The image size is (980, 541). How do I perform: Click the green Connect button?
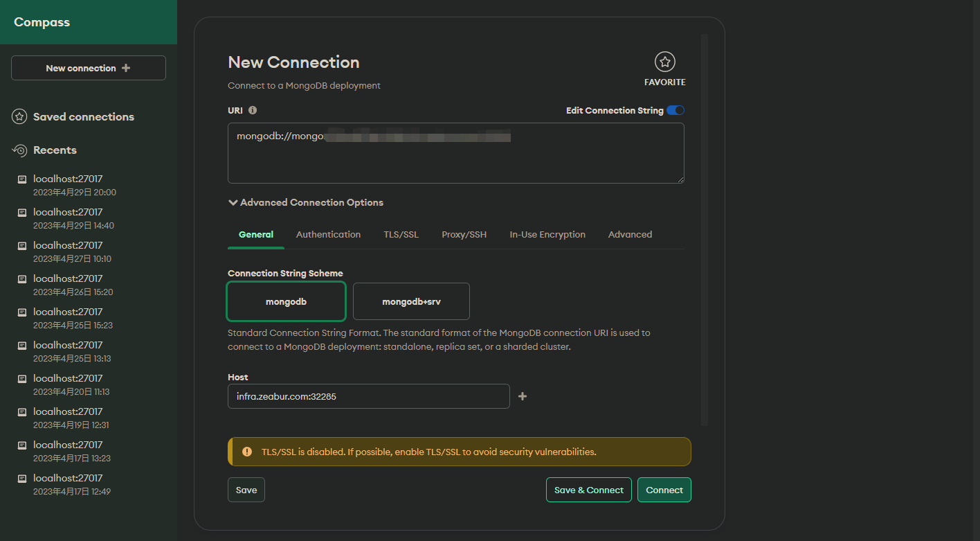pos(664,490)
